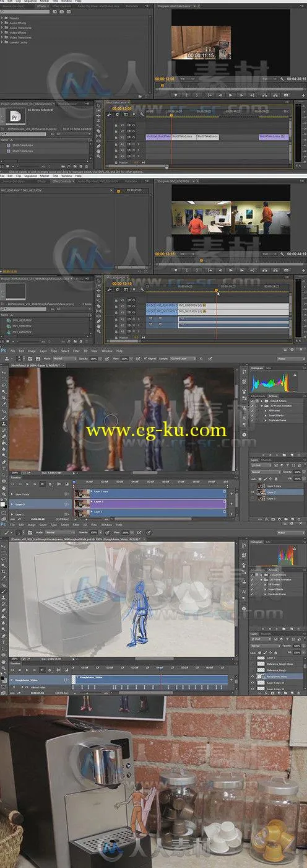Hide Layer 1 in the zombie Photoshop Layers panel
The width and height of the screenshot is (307, 868).
(253, 498)
